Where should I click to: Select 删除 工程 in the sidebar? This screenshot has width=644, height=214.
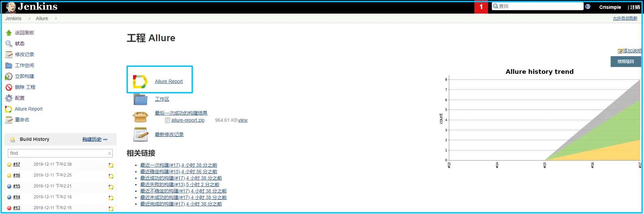point(25,87)
